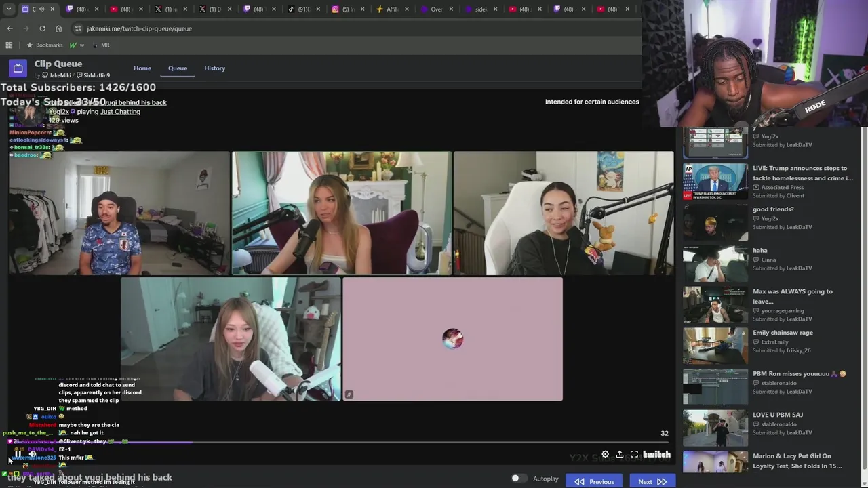This screenshot has width=868, height=488.
Task: Open the SirMuffin9 author link
Action: pyautogui.click(x=94, y=75)
